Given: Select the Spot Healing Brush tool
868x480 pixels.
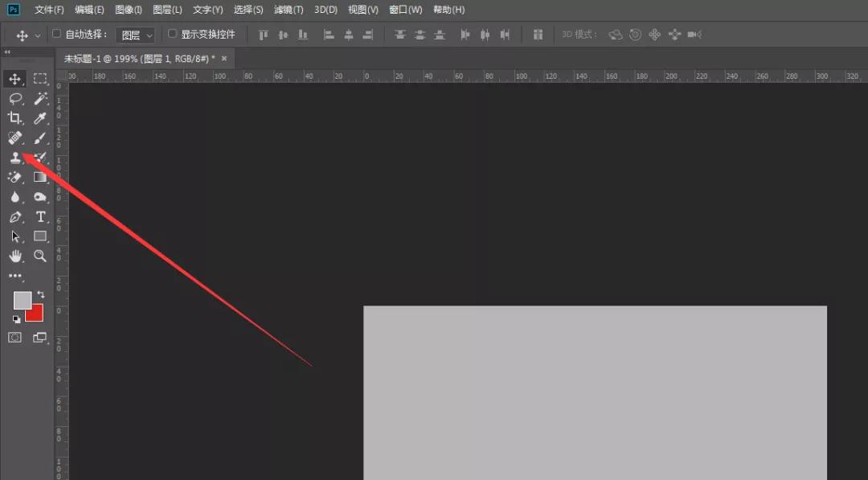Looking at the screenshot, I should pyautogui.click(x=15, y=137).
